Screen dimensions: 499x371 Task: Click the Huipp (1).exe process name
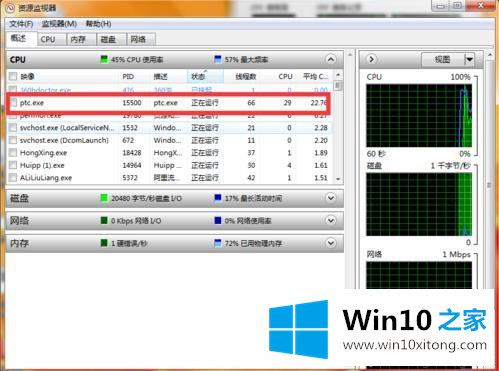(x=42, y=165)
